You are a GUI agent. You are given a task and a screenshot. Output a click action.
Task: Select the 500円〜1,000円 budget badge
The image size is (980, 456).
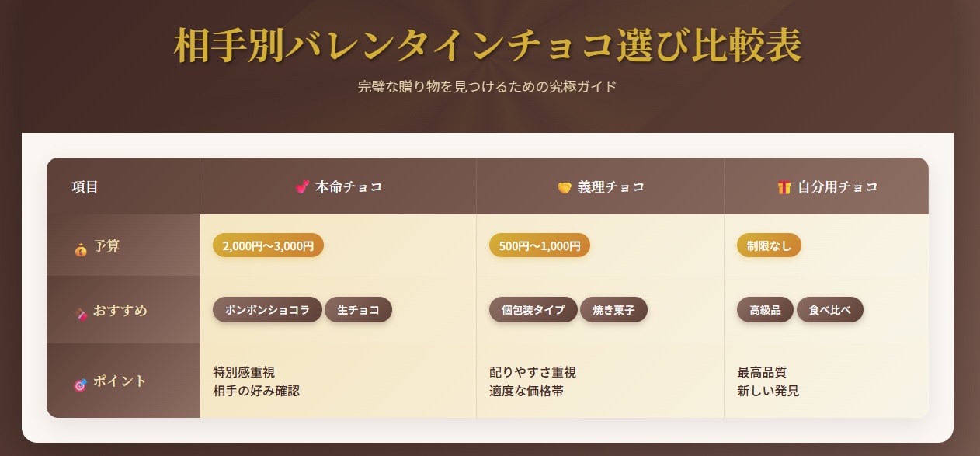(539, 245)
